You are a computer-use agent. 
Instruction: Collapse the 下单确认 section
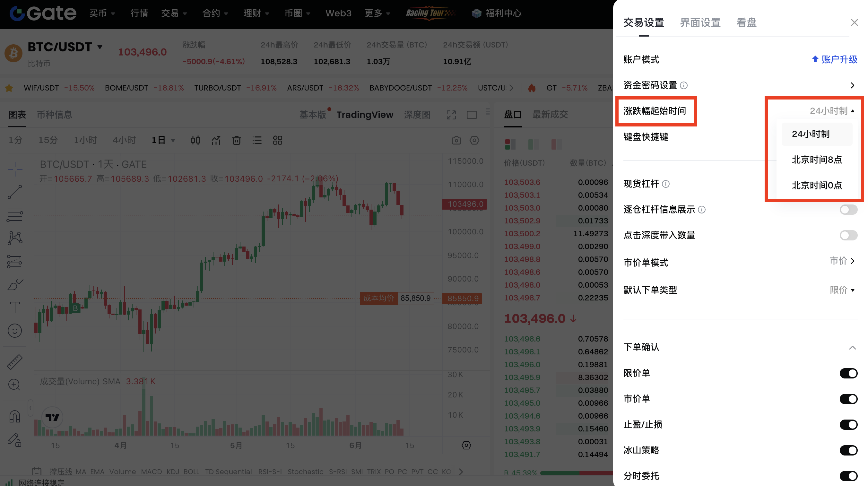coord(852,347)
